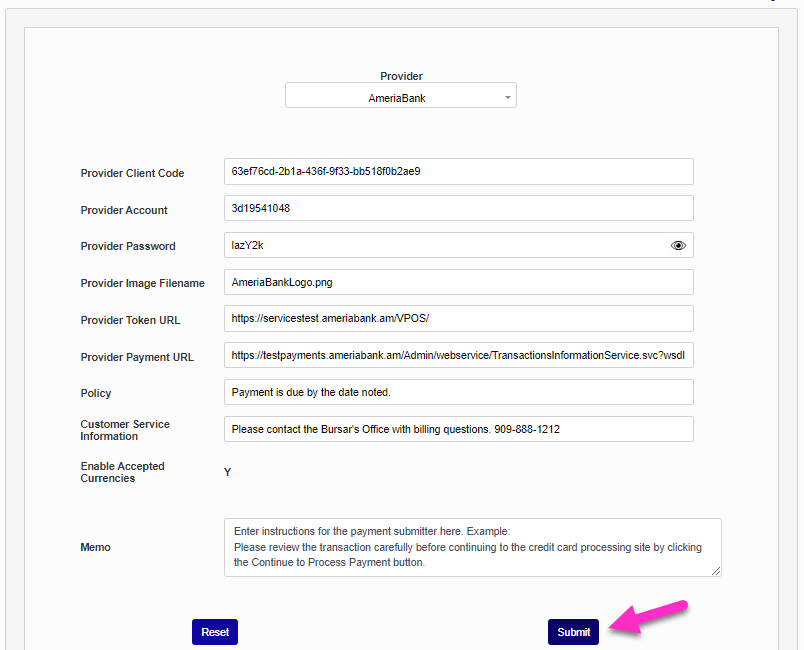This screenshot has height=650, width=804.
Task: Click the Provider Account label
Action: click(x=124, y=210)
